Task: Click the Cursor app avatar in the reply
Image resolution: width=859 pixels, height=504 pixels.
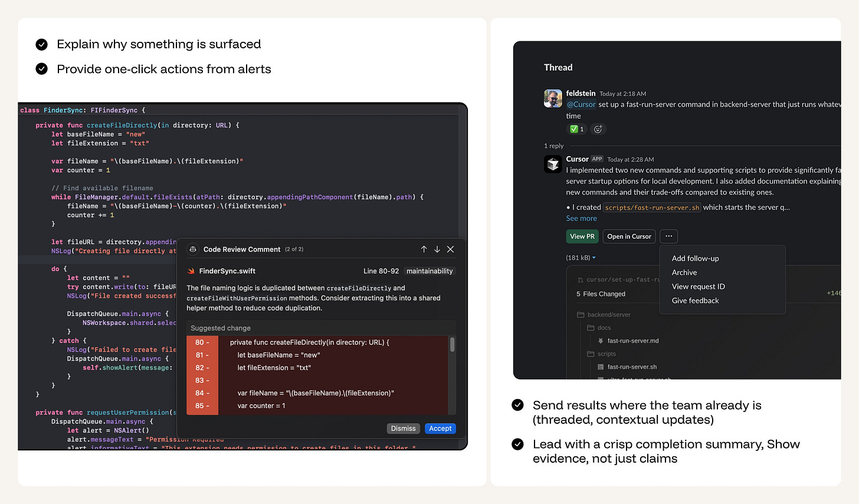Action: 553,164
